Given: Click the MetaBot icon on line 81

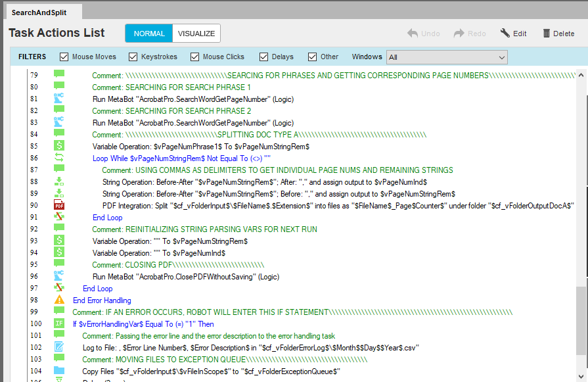Looking at the screenshot, I should [59, 99].
